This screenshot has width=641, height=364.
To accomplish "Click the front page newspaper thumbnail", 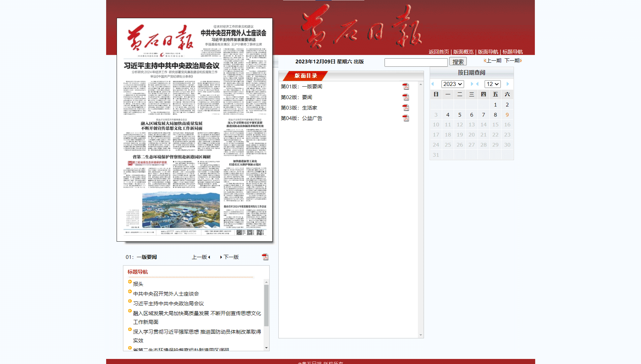I will tap(194, 130).
